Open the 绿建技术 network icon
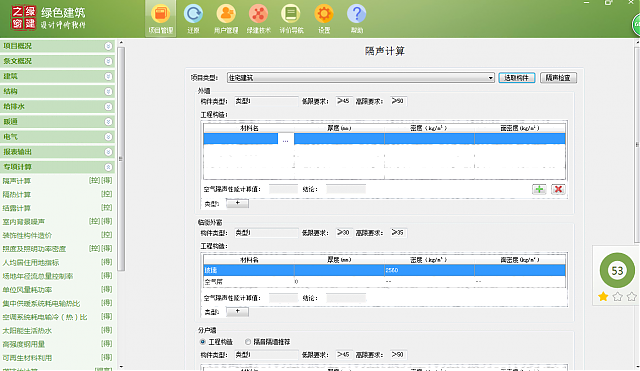 click(x=258, y=19)
